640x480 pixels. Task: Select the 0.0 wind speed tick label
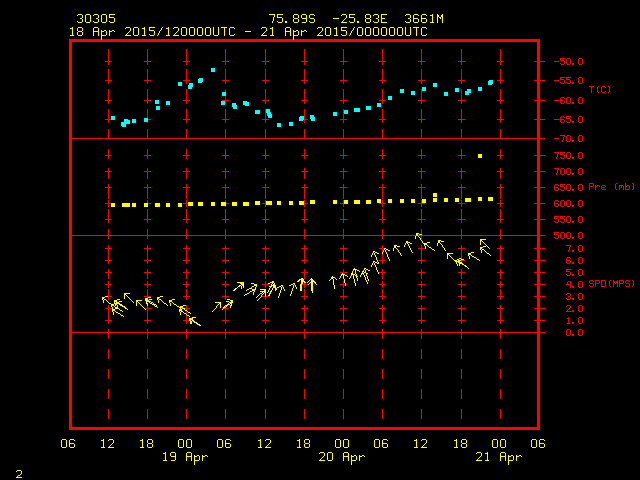(x=574, y=333)
